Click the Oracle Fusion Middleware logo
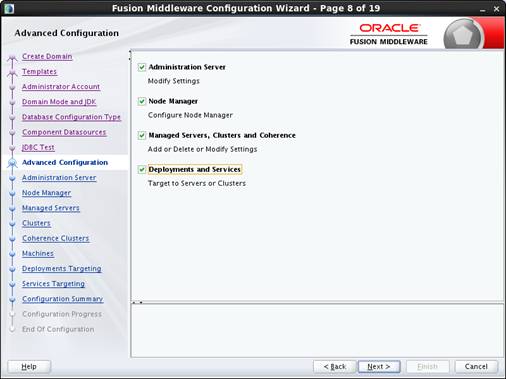Screen dimensions: 506x379 389,34
